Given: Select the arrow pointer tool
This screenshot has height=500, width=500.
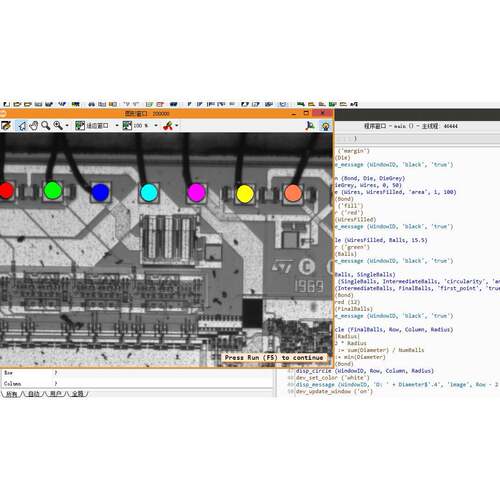Looking at the screenshot, I should click(22, 126).
